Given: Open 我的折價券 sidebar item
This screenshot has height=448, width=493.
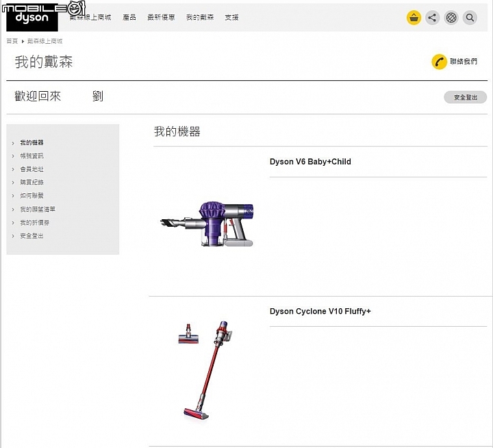Looking at the screenshot, I should coord(35,223).
